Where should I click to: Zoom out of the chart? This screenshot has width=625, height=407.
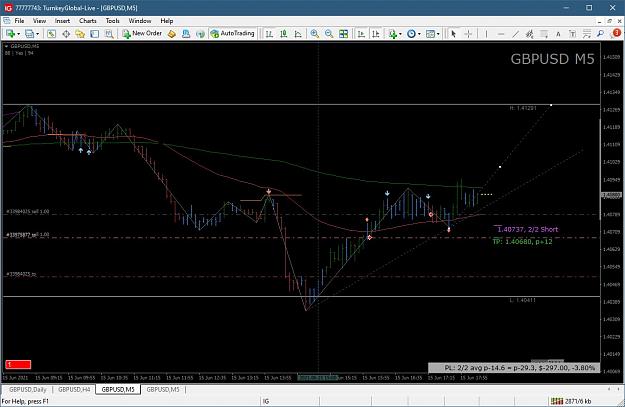pyautogui.click(x=329, y=34)
